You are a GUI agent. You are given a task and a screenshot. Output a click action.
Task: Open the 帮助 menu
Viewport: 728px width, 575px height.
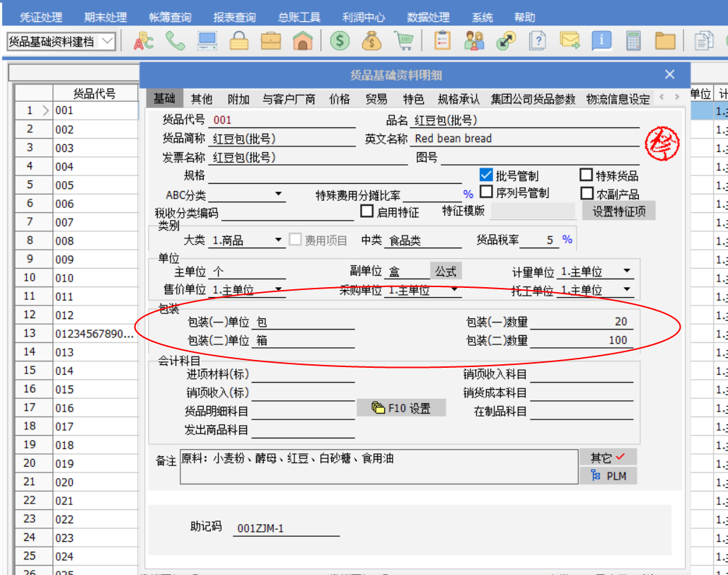click(525, 17)
